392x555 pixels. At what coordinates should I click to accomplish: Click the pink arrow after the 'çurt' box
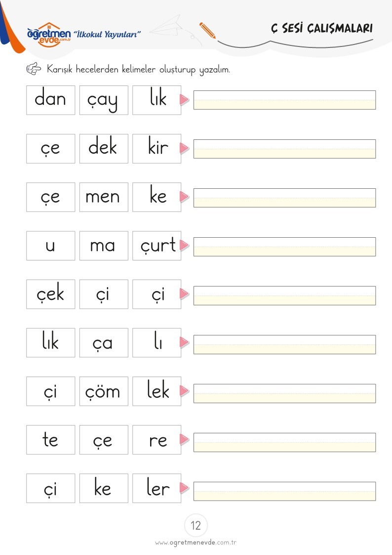[184, 245]
